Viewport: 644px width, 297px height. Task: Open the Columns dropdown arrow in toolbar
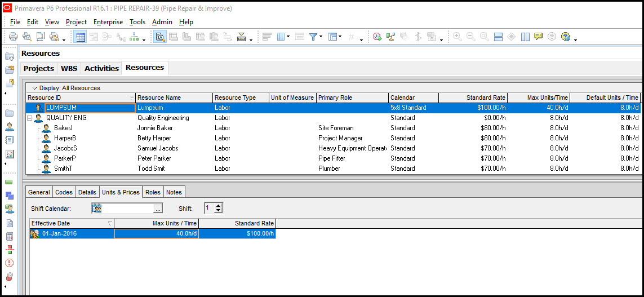click(288, 37)
